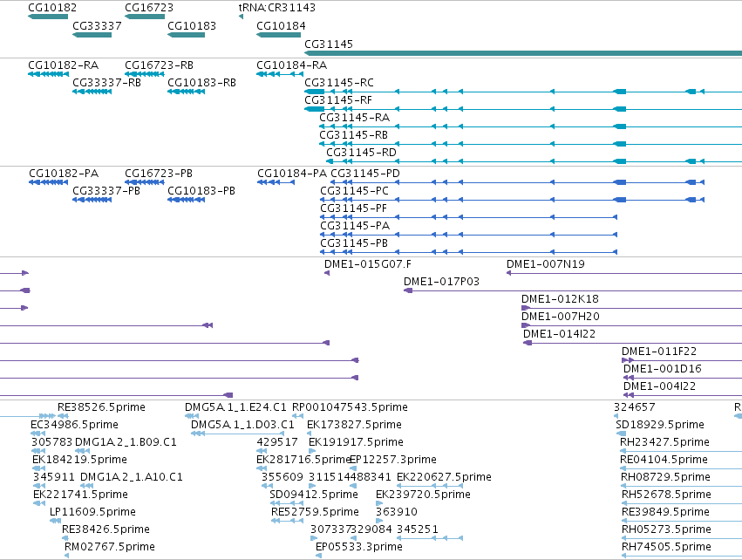Select the tRNA:CR31143 feature label
Viewport: 742px width, 560px height.
click(x=276, y=8)
